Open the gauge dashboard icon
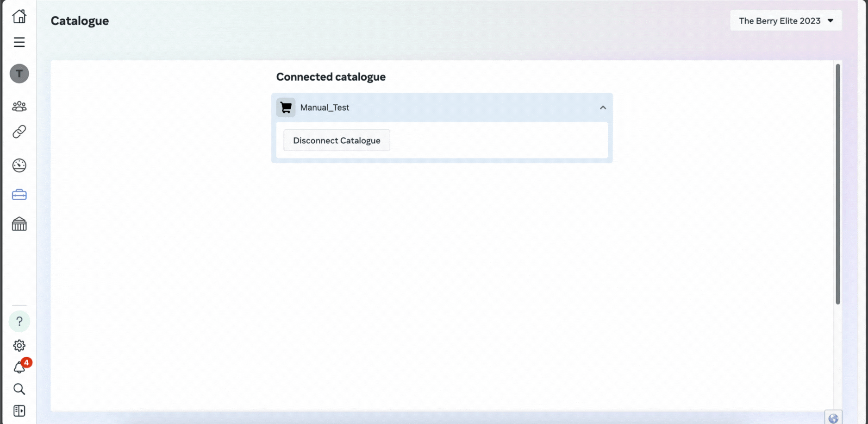This screenshot has height=424, width=868. (x=19, y=165)
